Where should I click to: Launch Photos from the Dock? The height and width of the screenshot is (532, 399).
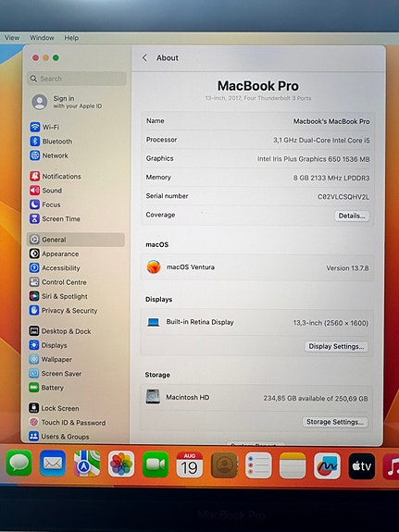pyautogui.click(x=121, y=464)
